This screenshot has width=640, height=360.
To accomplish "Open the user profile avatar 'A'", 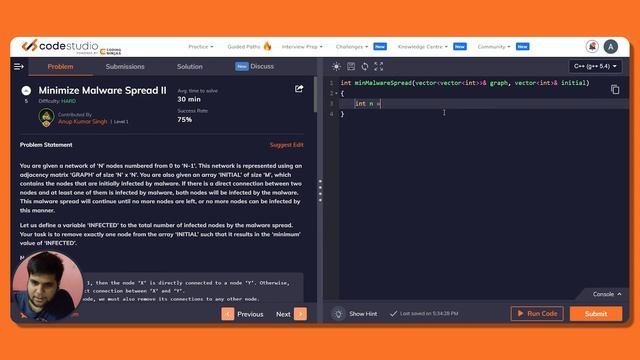I will [611, 47].
